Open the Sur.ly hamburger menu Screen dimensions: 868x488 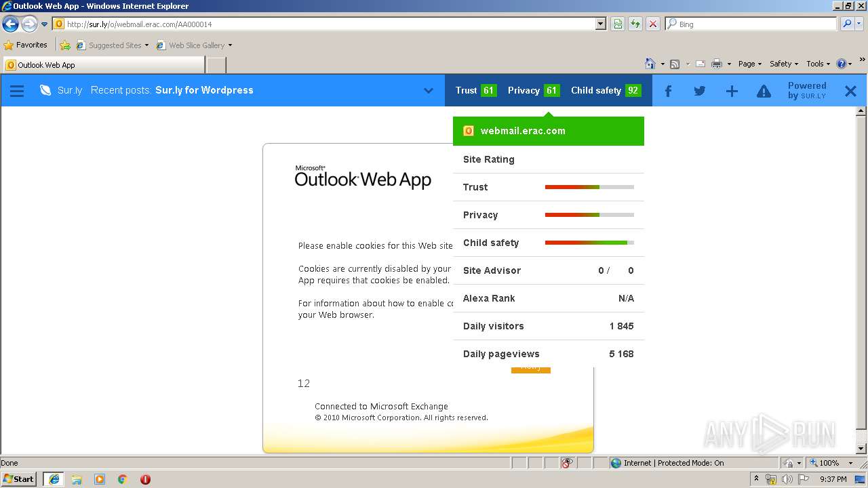(17, 90)
